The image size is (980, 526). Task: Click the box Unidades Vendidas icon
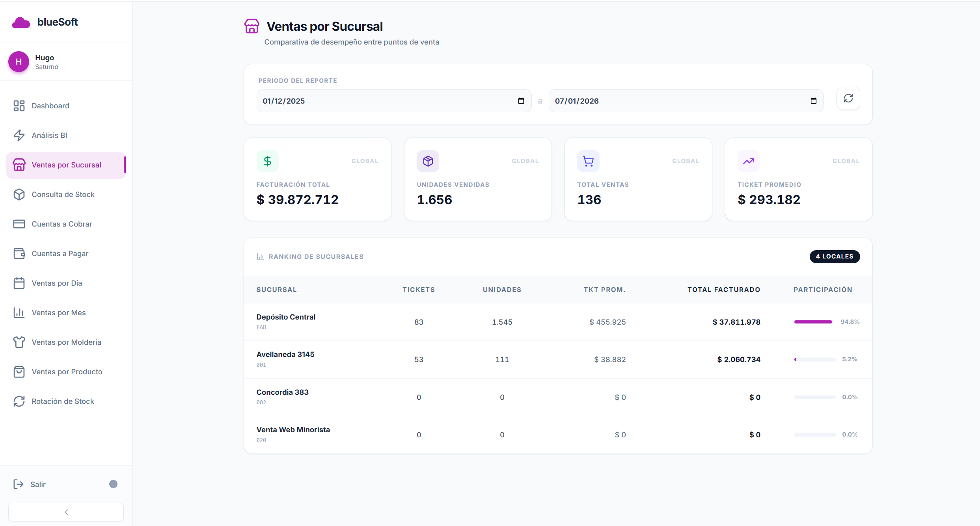(428, 161)
